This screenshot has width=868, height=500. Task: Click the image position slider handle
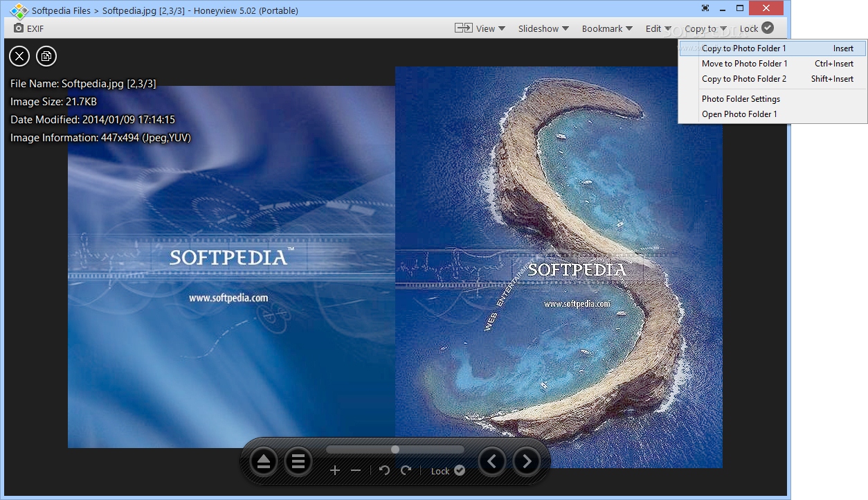395,449
